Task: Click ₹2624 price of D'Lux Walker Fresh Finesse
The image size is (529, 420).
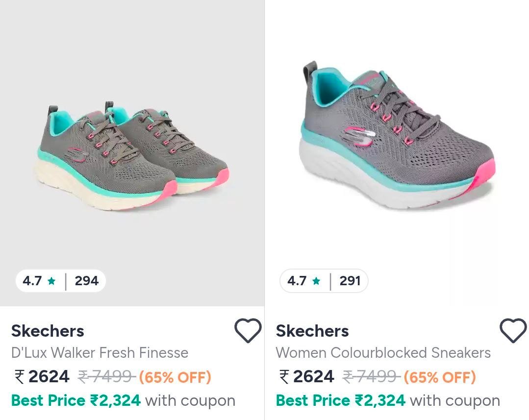Action: (42, 377)
